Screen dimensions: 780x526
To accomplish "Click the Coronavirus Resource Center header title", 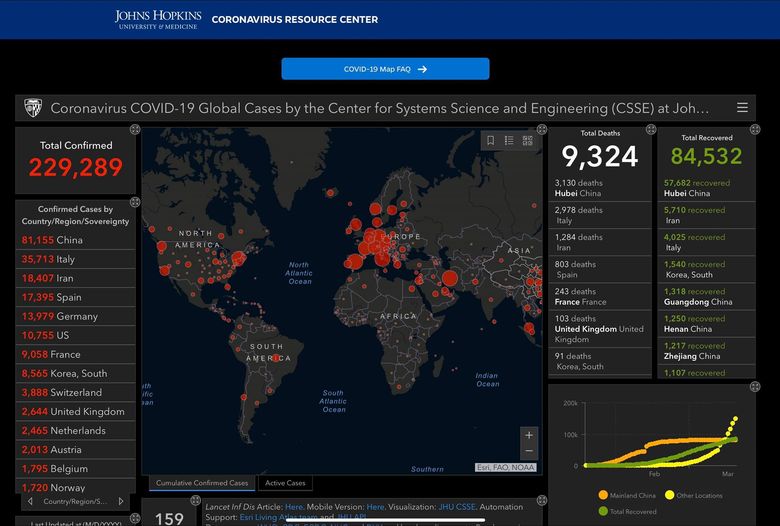I will (x=294, y=19).
